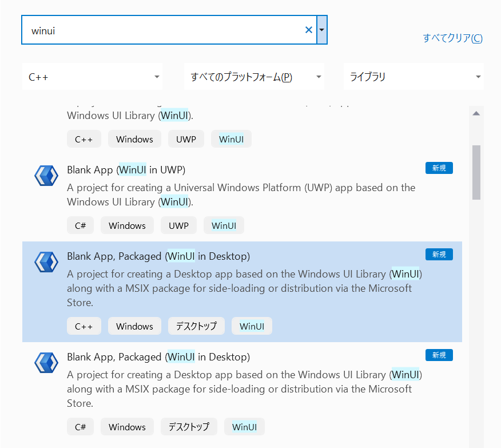
Task: Click the すべてクリア(C) link
Action: [x=452, y=38]
